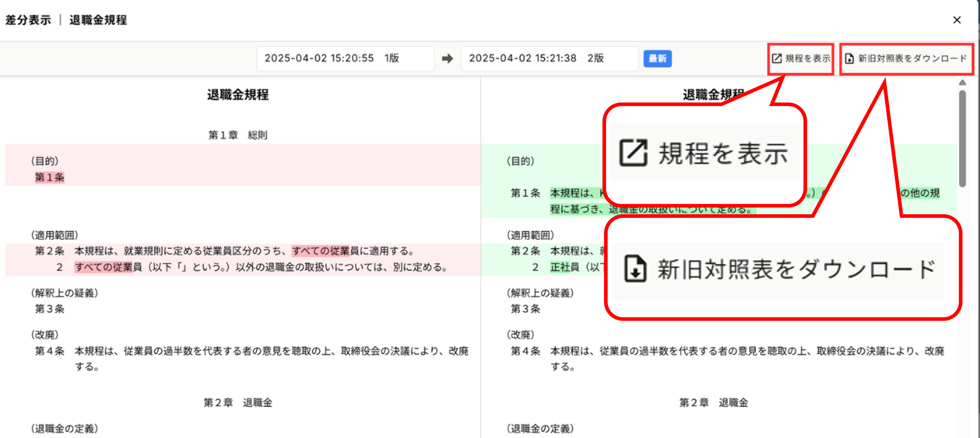Click (退職金の定義) in right pane
Screen dimensions: 980x438
540,428
